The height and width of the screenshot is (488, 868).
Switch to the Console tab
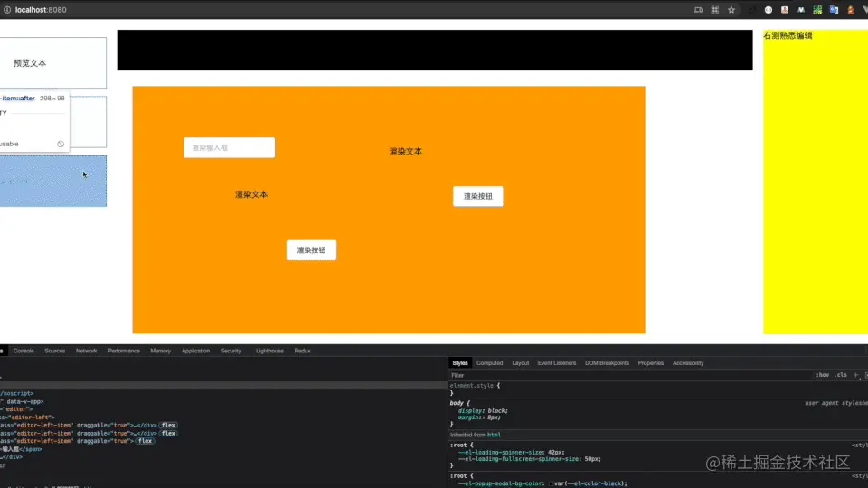tap(24, 351)
